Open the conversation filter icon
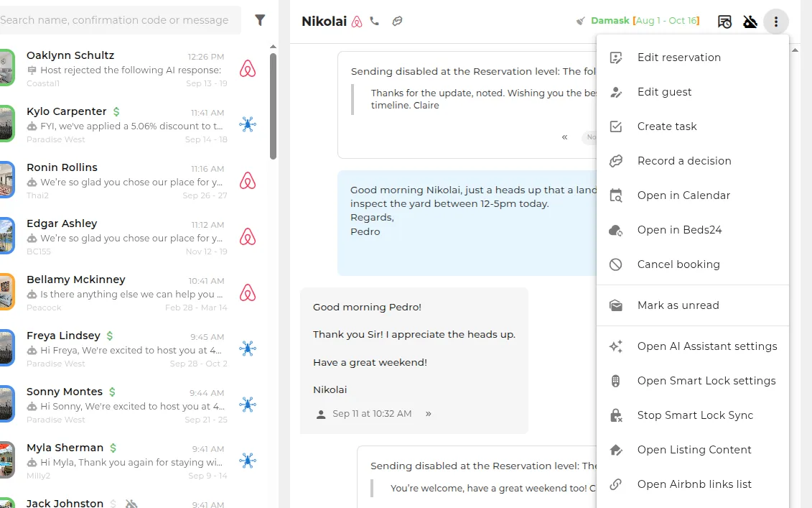Image resolution: width=812 pixels, height=508 pixels. (260, 20)
